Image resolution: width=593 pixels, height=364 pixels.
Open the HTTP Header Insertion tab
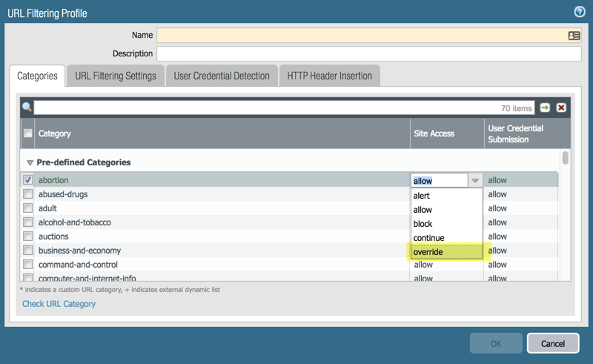click(x=329, y=76)
